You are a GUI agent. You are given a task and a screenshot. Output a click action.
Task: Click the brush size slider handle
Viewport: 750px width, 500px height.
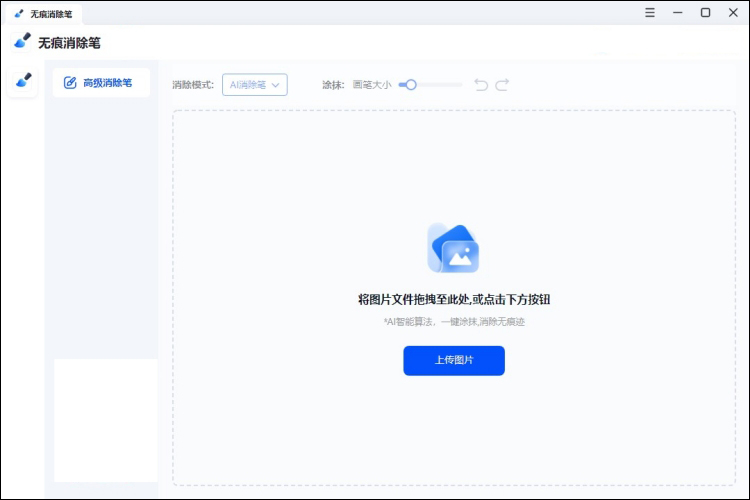(410, 85)
